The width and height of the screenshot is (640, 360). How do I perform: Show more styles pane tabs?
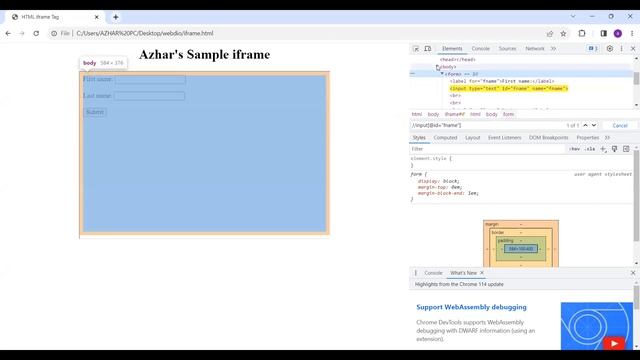coord(607,138)
